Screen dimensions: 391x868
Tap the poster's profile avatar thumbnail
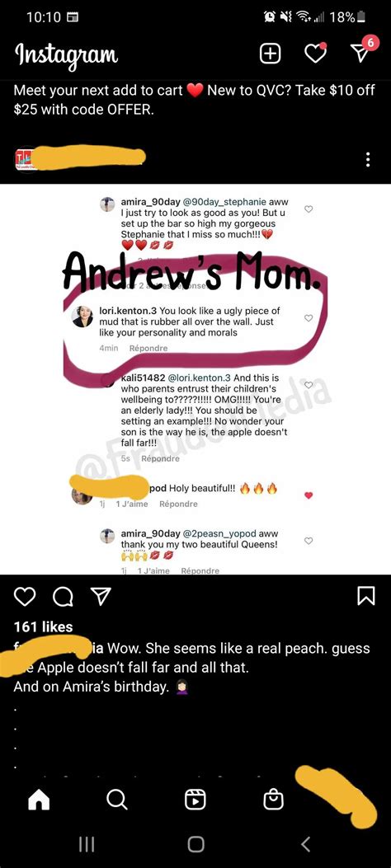[25, 160]
